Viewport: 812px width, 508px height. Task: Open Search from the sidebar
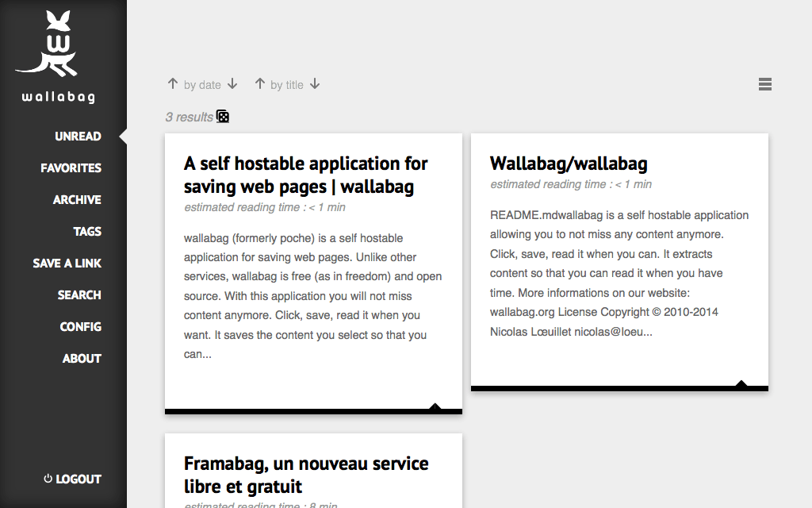(79, 295)
